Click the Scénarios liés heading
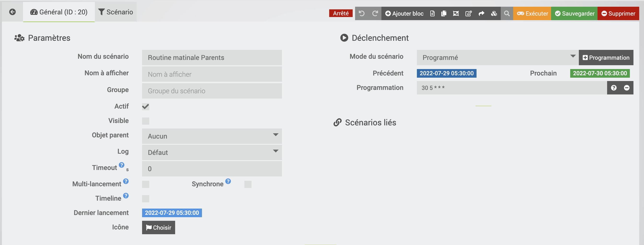 coord(365,123)
